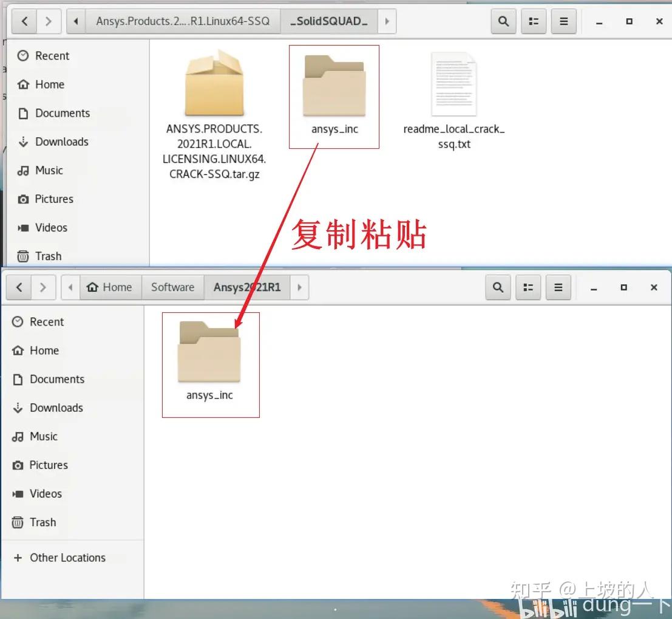The width and height of the screenshot is (672, 619).
Task: Click the back navigation arrow in top window
Action: [x=24, y=21]
